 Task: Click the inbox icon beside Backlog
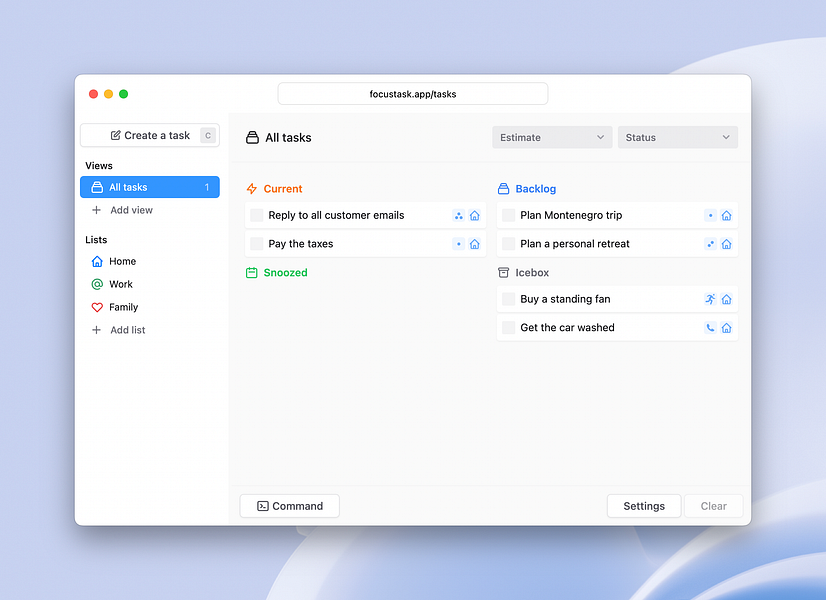click(x=504, y=189)
